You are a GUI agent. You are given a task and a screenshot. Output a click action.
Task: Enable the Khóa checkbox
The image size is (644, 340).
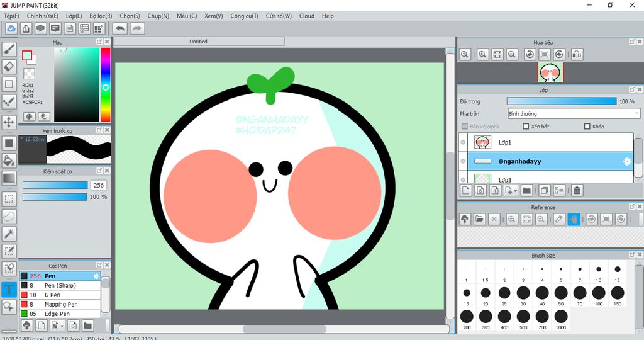coord(587,126)
